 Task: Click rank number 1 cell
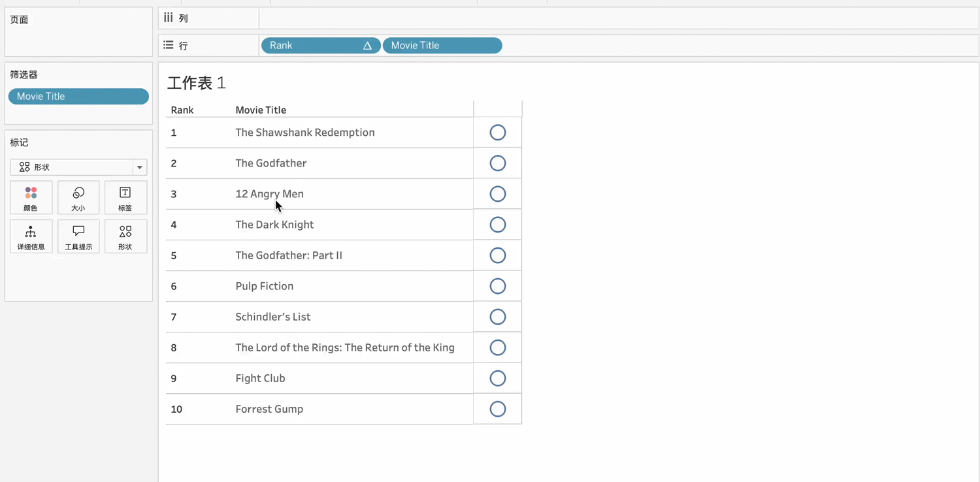[174, 133]
